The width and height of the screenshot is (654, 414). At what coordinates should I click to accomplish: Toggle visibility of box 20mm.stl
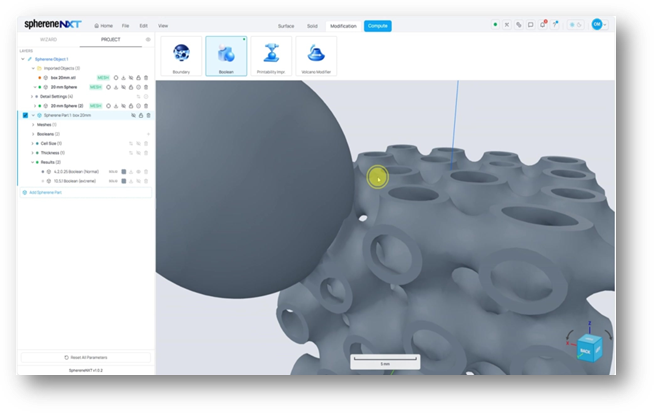(x=131, y=78)
